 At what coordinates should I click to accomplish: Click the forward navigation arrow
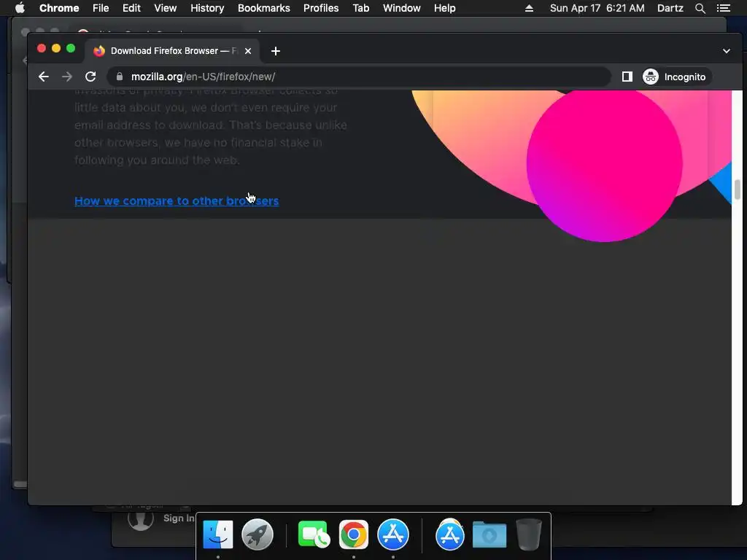coord(67,77)
